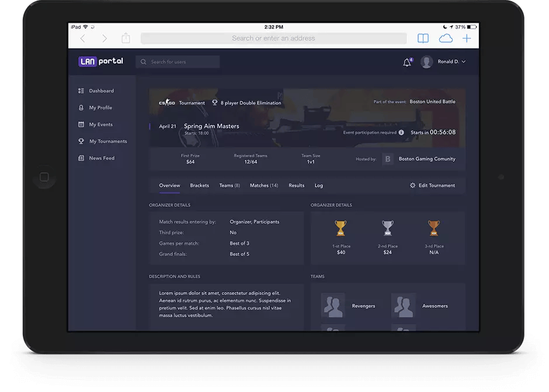This screenshot has width=549, height=392.
Task: Tap the iCloud tabs cloud icon
Action: point(446,38)
